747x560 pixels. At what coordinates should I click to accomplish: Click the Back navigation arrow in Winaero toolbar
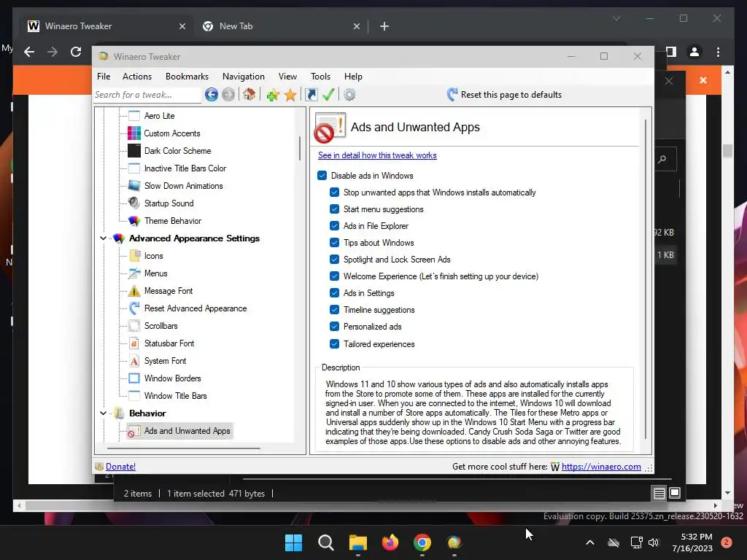click(x=212, y=95)
